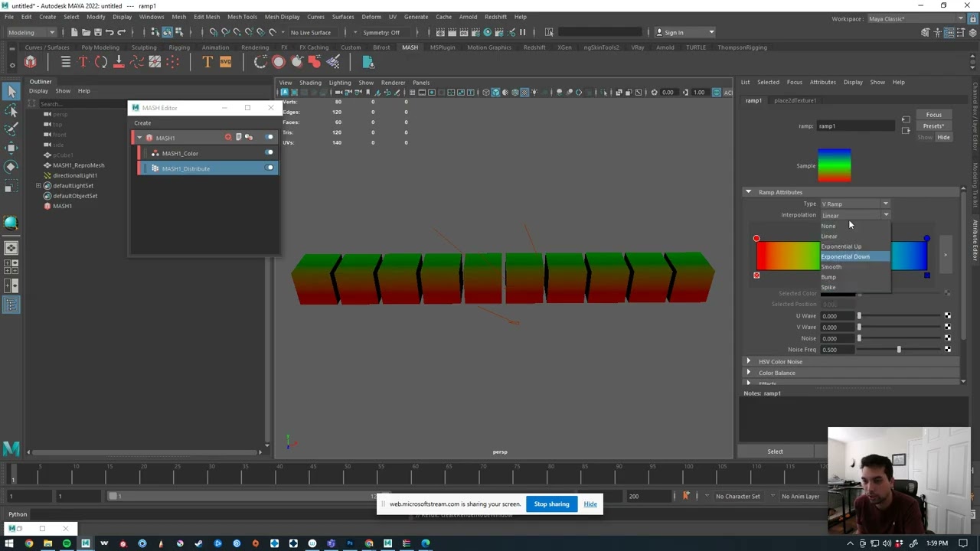The width and height of the screenshot is (980, 551).
Task: Click the output connection icon beside ramp name
Action: (x=906, y=130)
